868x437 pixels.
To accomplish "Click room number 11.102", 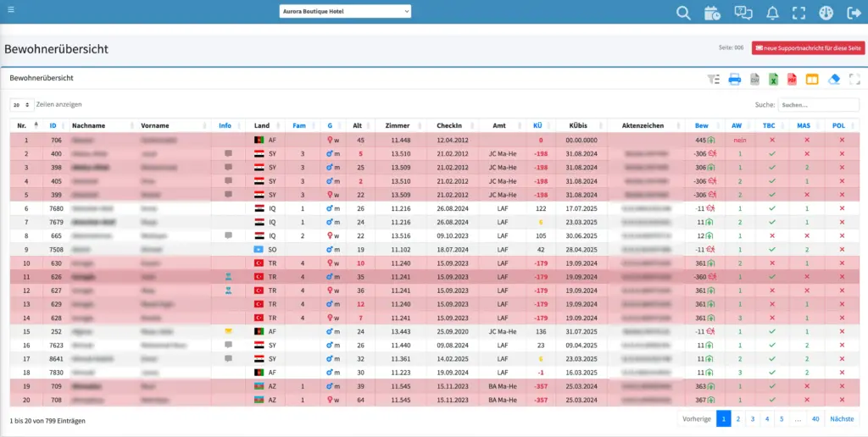I will click(x=401, y=249).
